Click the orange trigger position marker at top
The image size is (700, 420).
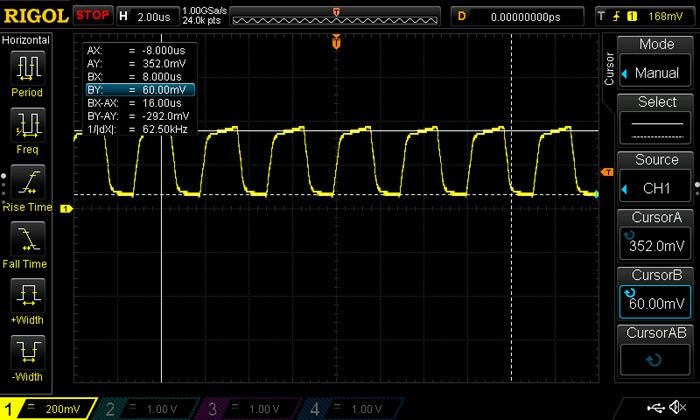coord(336,42)
